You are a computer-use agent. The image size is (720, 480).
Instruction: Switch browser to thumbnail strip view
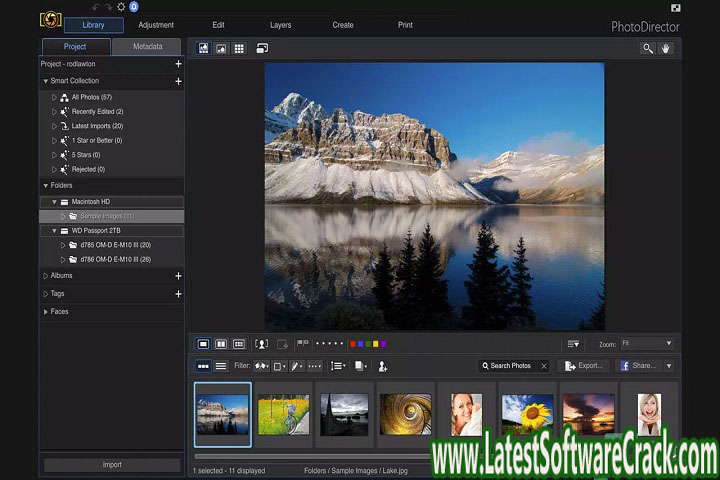point(203,366)
